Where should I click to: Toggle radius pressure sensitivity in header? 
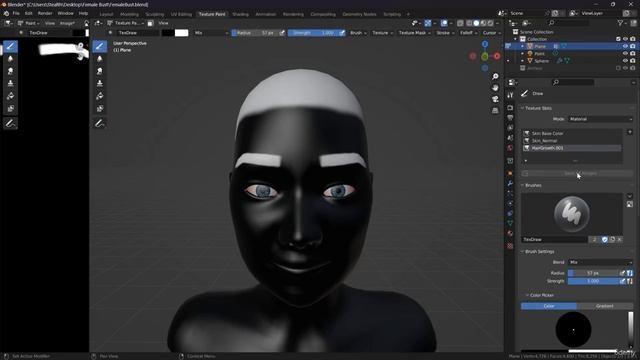pos(282,33)
